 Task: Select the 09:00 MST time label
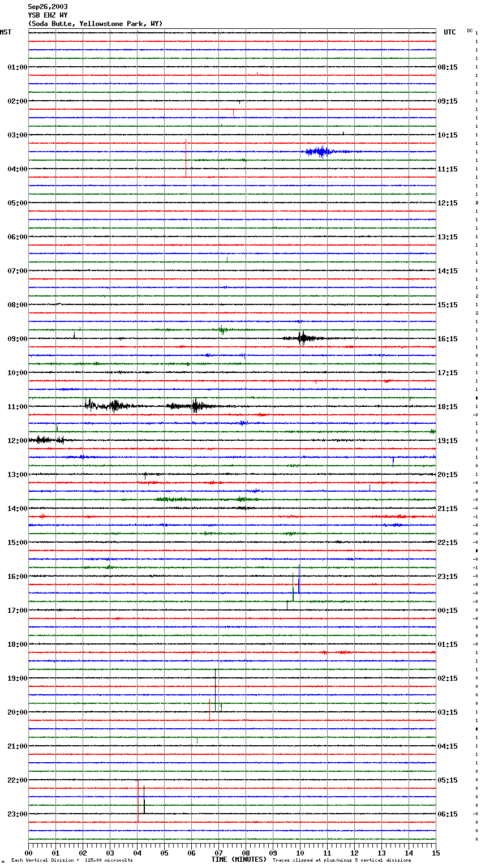click(18, 339)
